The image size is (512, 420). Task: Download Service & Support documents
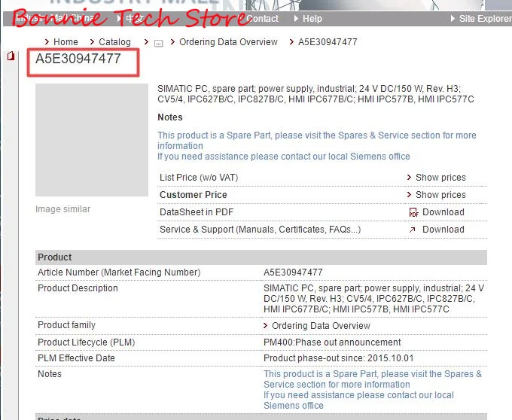[x=443, y=230]
